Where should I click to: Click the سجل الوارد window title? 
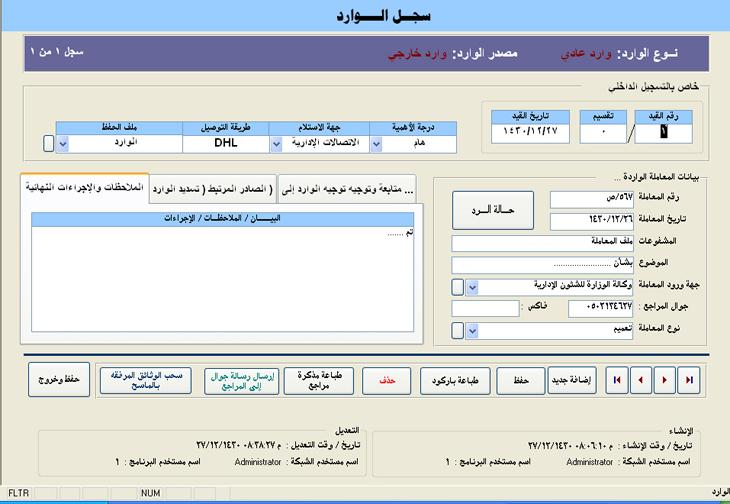click(384, 16)
